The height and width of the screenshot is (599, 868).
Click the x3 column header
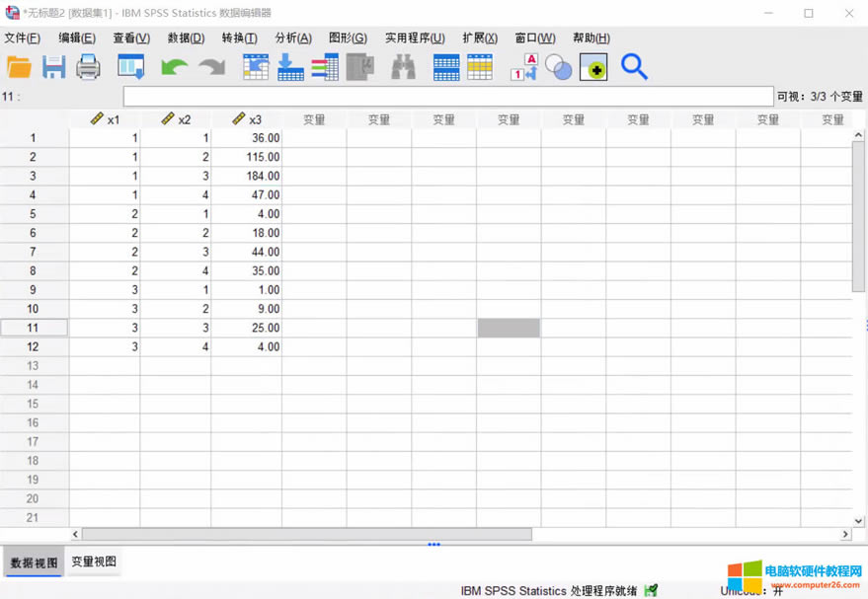pos(247,119)
